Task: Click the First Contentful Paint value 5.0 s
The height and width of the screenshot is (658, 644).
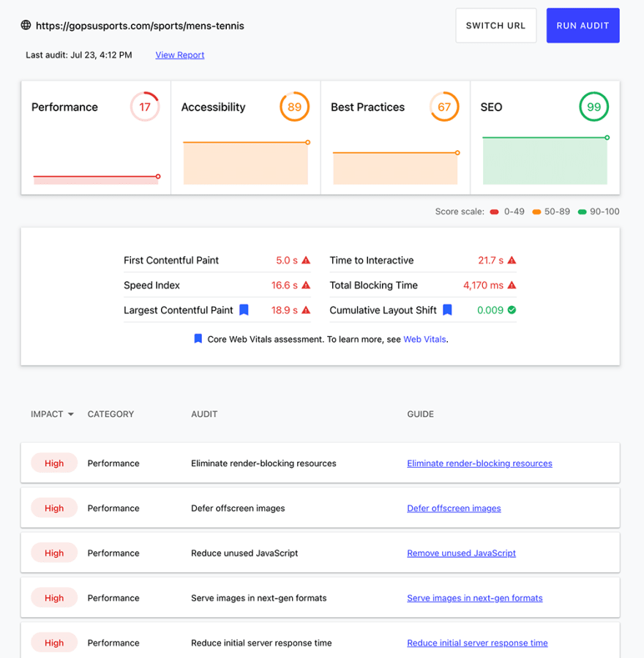Action: point(287,260)
